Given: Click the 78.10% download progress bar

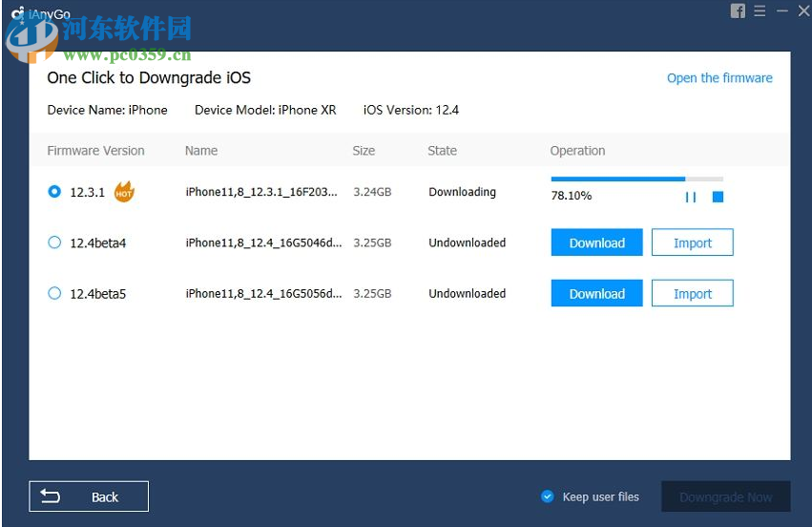Looking at the screenshot, I should coord(637,179).
